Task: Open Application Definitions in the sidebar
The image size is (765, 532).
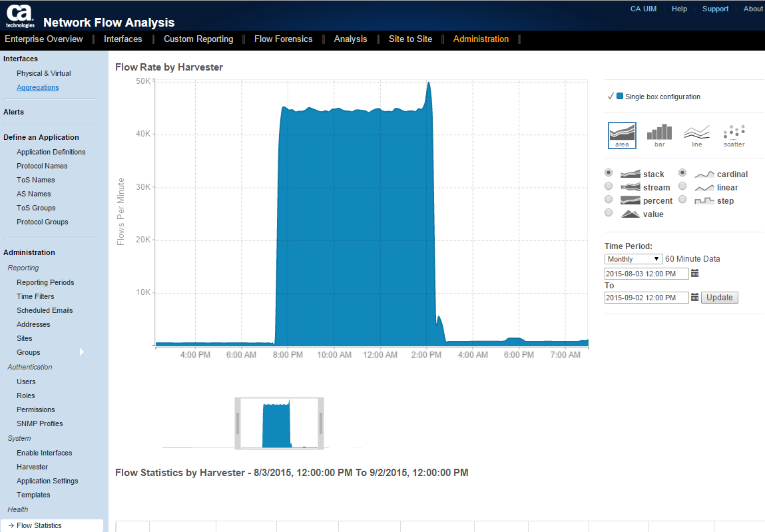Action: (51, 152)
